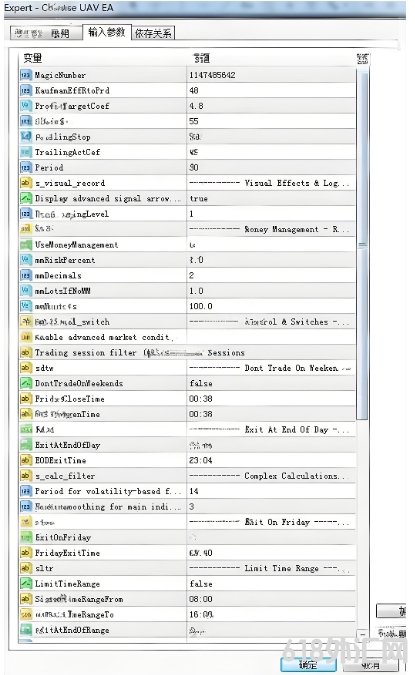This screenshot has height=675, width=415.
Task: Click the parameter list vertical scrollbar thumb
Action: 362,245
